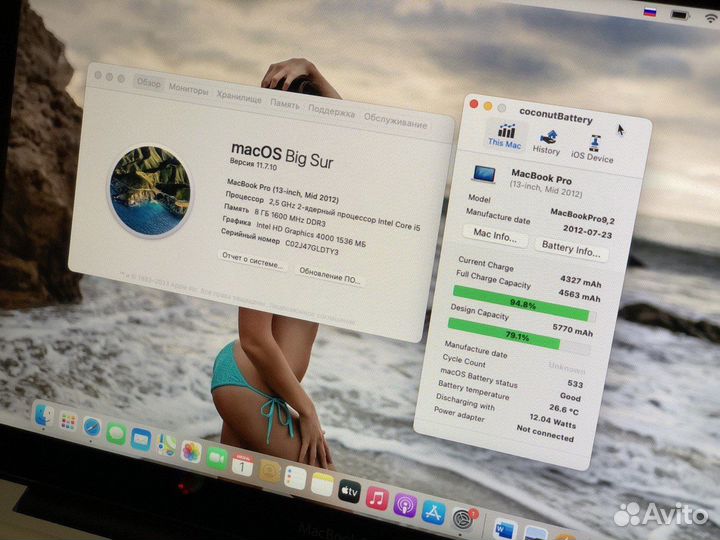Launch Maps from the dock
This screenshot has width=720, height=540.
[166, 445]
